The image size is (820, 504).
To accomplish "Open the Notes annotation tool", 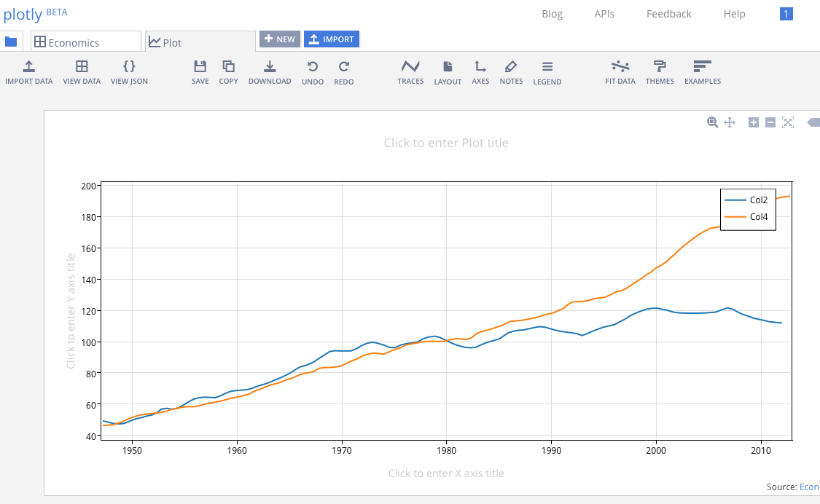I will tap(511, 71).
